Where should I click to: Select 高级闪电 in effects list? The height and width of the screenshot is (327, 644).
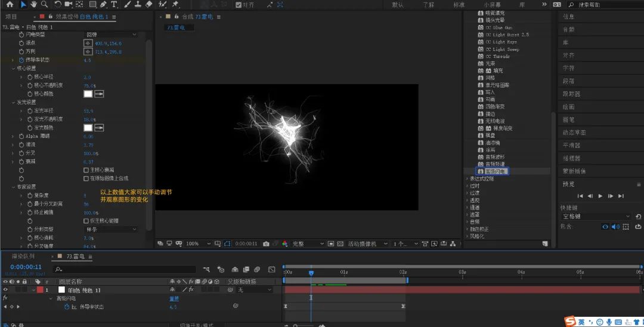coord(496,171)
